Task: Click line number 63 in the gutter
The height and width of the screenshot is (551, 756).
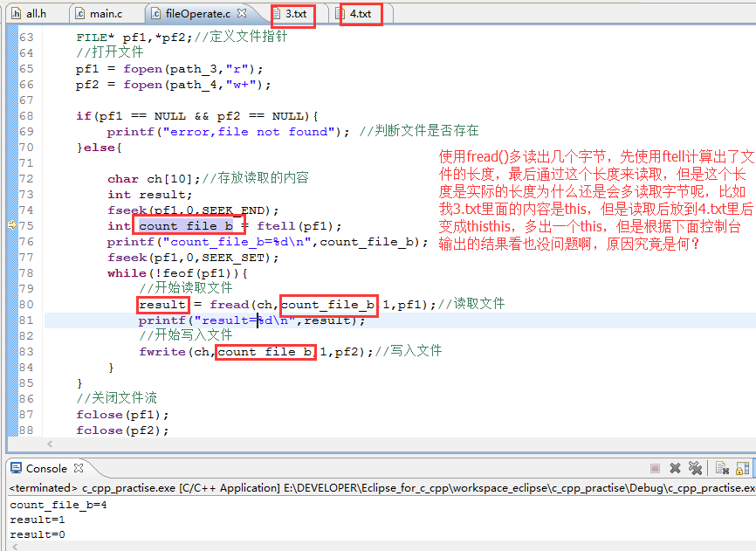Action: coord(26,38)
